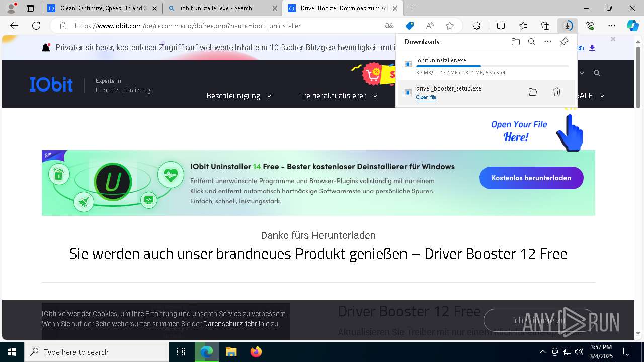The width and height of the screenshot is (644, 362).
Task: Click the iobituninstaller.exe download entry
Action: tap(487, 66)
